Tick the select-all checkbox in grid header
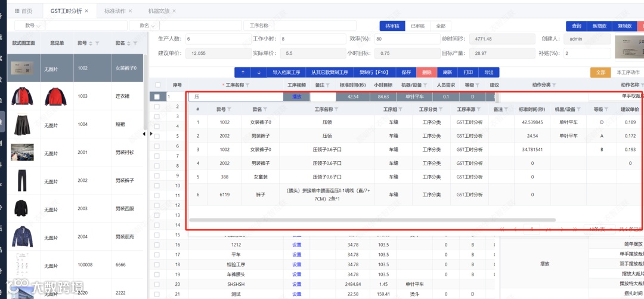644x299 pixels. pyautogui.click(x=158, y=85)
